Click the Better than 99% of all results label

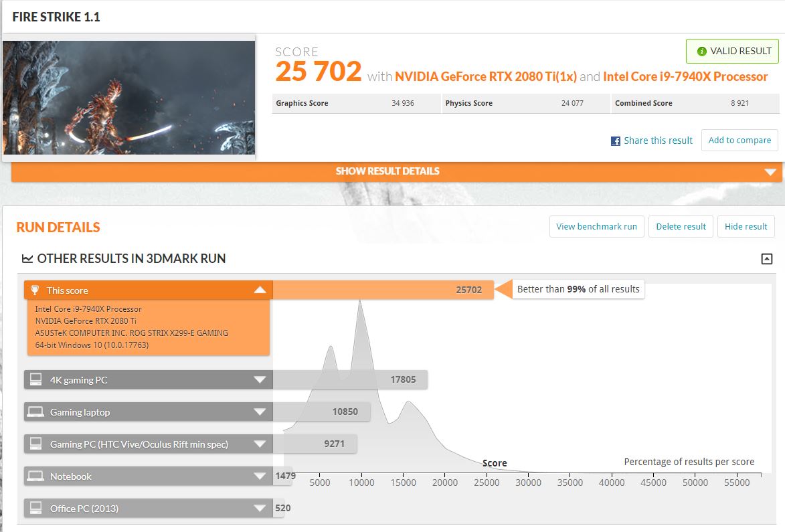(578, 289)
